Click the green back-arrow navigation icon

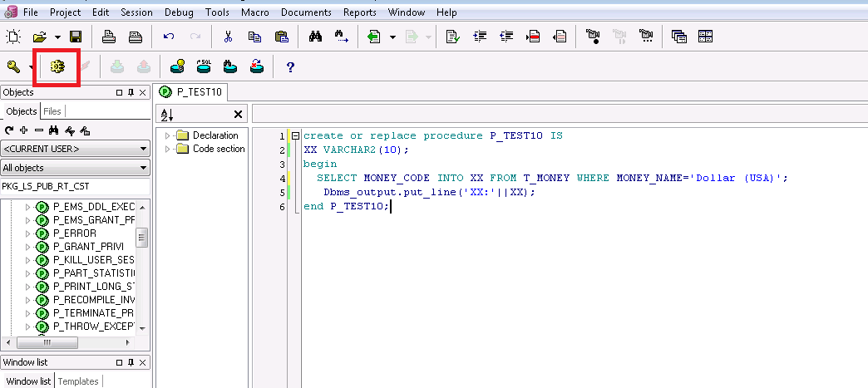pyautogui.click(x=374, y=37)
